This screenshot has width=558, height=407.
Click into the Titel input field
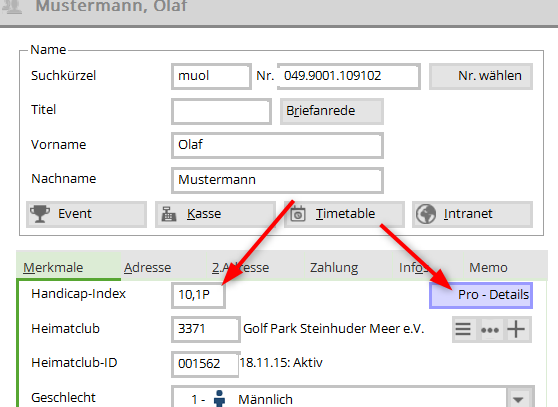pyautogui.click(x=221, y=112)
